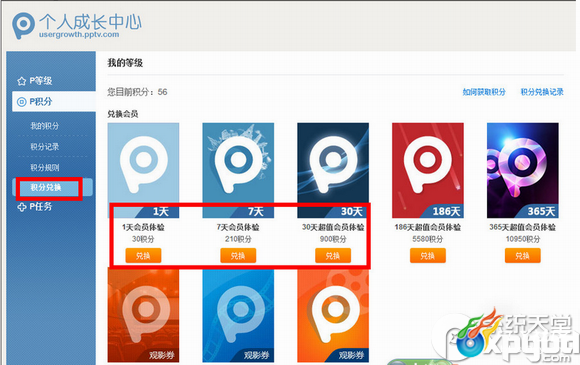Click the P积分 circle icon
580x365 pixels.
coord(21,102)
